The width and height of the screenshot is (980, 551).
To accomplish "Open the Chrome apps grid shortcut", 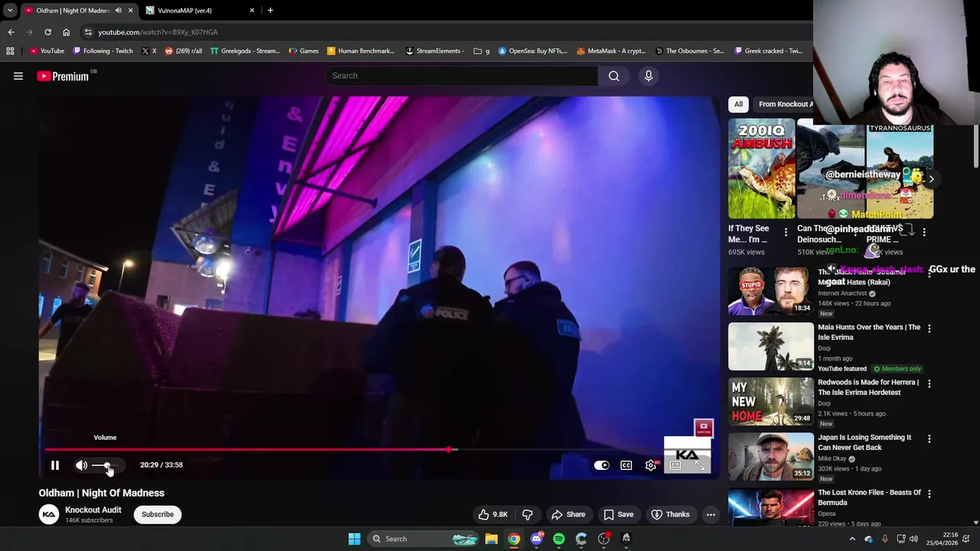I will [10, 51].
